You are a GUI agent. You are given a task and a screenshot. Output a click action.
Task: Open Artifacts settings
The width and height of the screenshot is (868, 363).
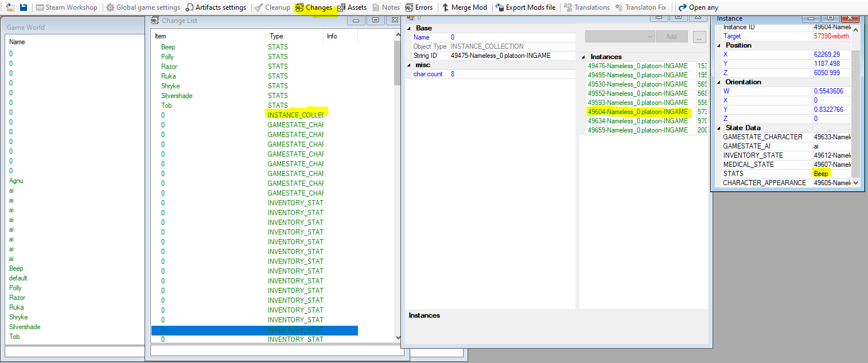[216, 7]
